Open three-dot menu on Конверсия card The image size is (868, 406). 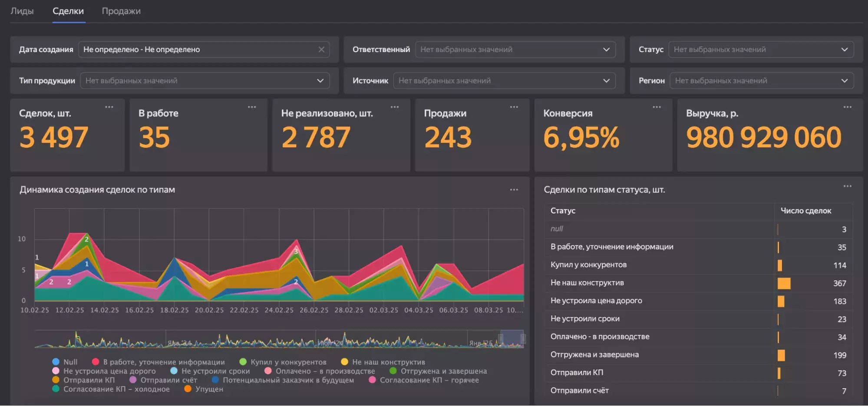pos(657,107)
